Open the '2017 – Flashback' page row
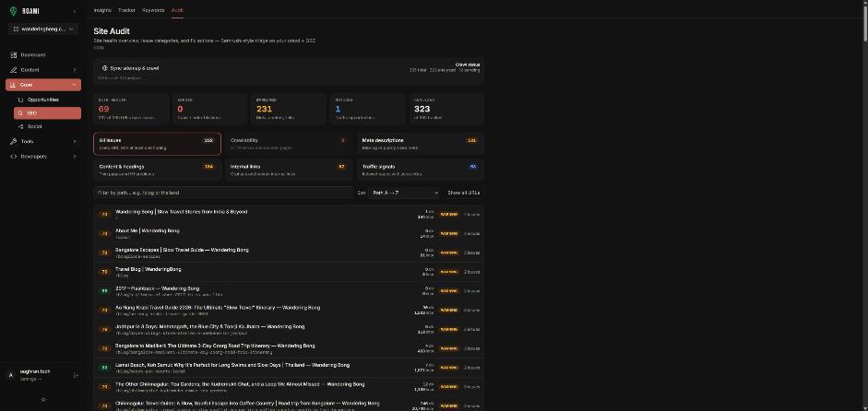Image resolution: width=868 pixels, height=411 pixels. tap(289, 291)
